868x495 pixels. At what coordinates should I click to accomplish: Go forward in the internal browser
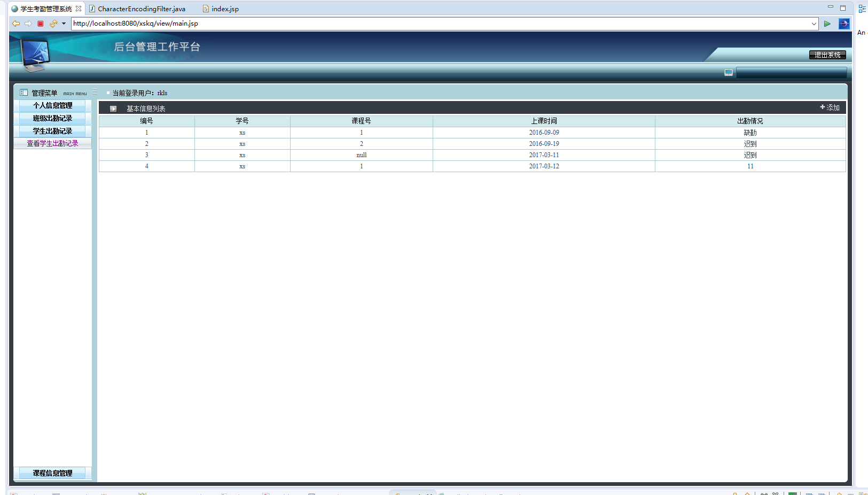28,24
